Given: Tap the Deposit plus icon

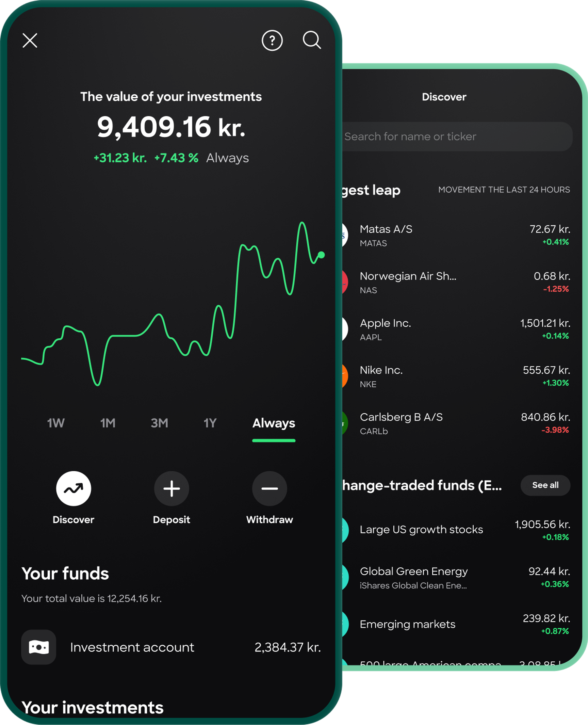Looking at the screenshot, I should pyautogui.click(x=171, y=488).
